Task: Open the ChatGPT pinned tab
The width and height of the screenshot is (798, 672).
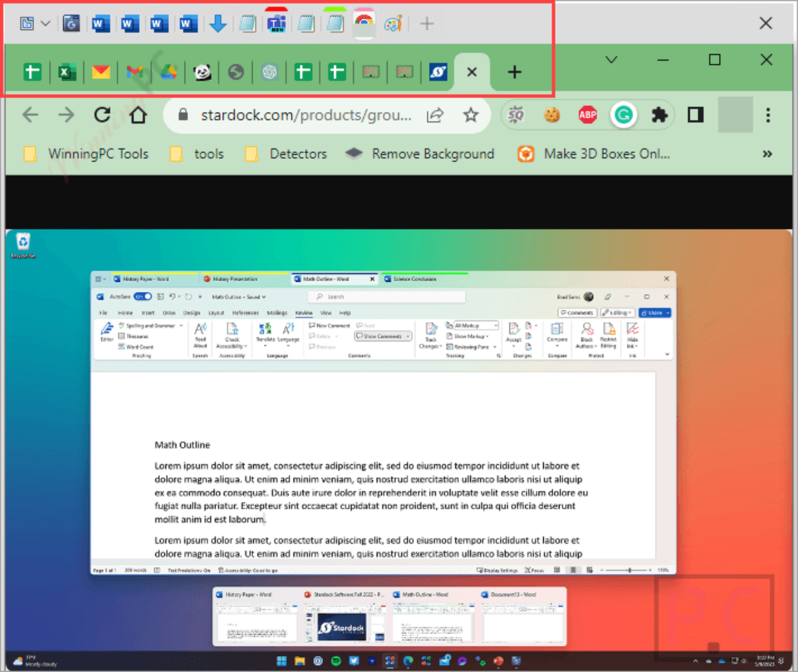Action: tap(270, 72)
